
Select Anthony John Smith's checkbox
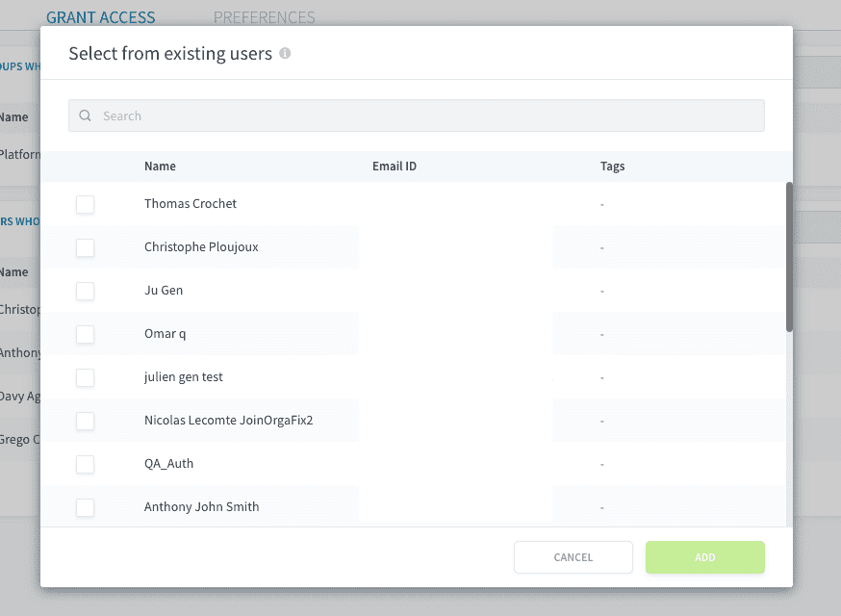pos(86,507)
